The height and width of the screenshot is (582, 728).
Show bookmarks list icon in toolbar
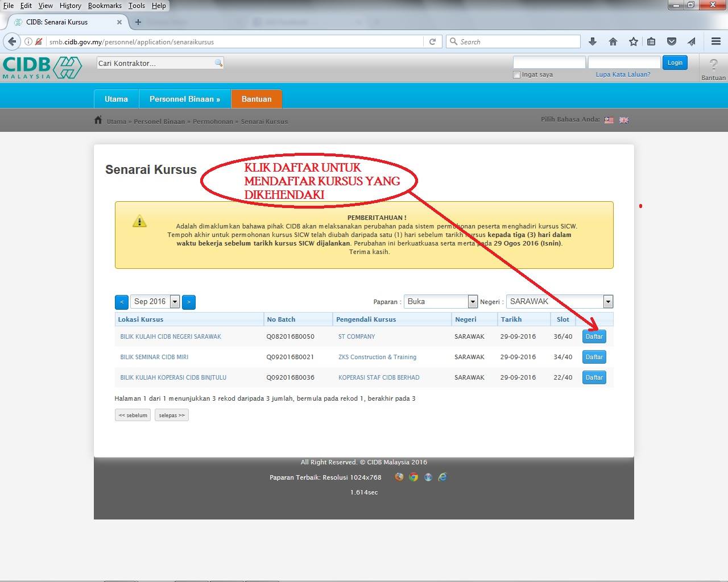pos(651,41)
